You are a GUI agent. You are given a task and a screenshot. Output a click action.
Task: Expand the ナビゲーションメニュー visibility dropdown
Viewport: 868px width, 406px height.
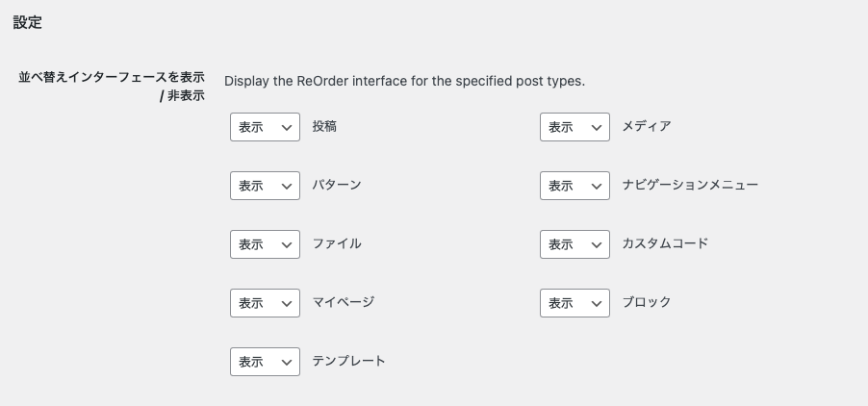click(574, 186)
